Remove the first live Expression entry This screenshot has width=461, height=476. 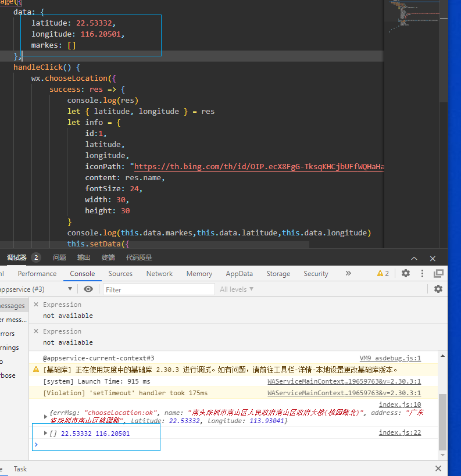coord(36,304)
